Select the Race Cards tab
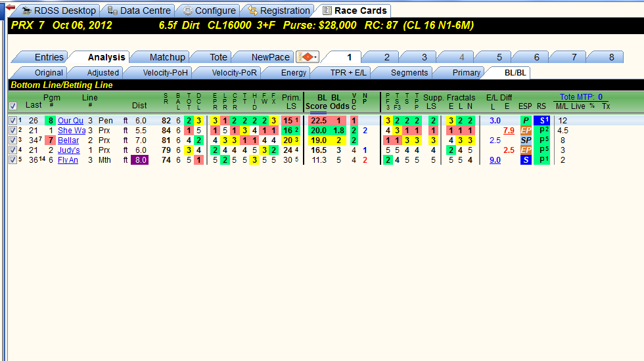 [355, 11]
